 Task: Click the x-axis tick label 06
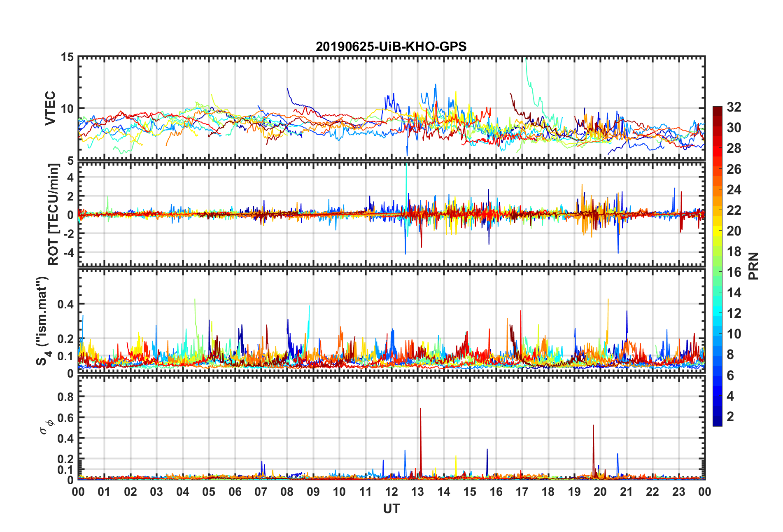coord(235,492)
